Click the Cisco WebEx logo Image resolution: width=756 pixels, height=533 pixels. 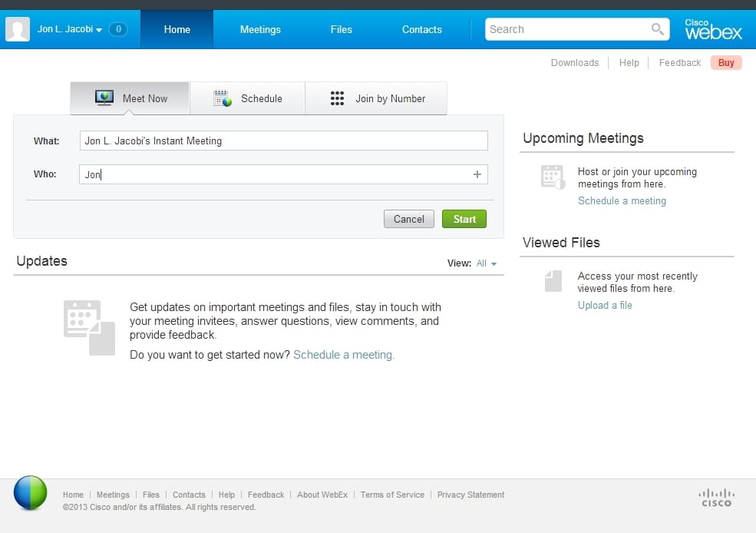pos(712,28)
